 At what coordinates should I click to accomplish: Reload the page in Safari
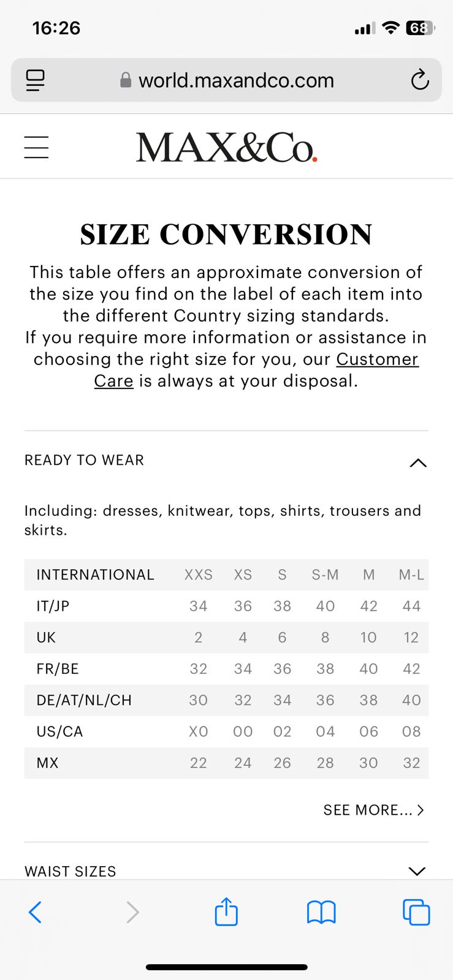pos(420,80)
